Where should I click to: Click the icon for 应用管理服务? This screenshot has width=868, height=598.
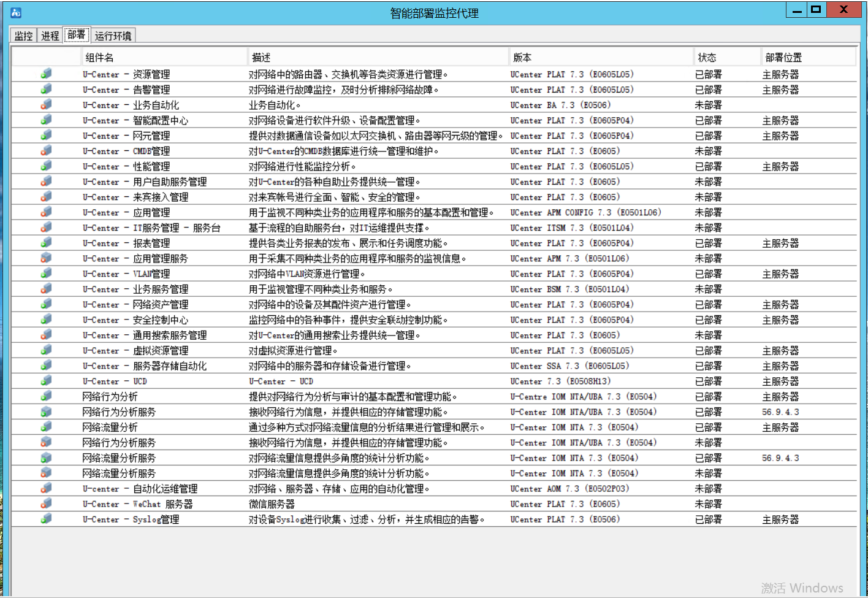click(x=47, y=258)
